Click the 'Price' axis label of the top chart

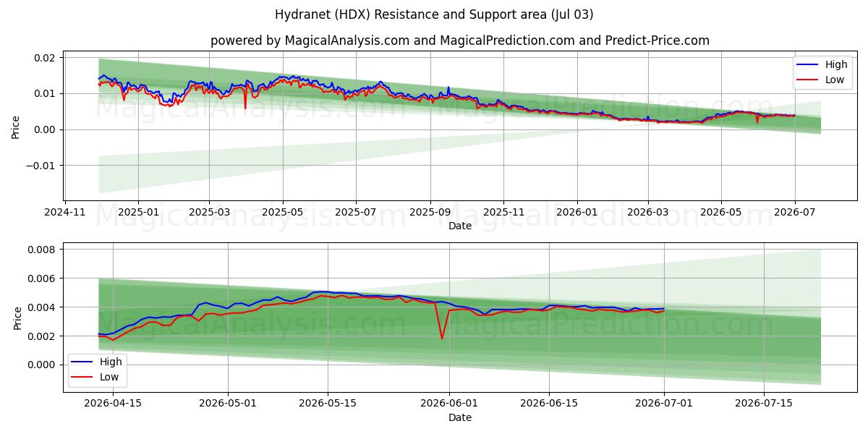[x=16, y=127]
